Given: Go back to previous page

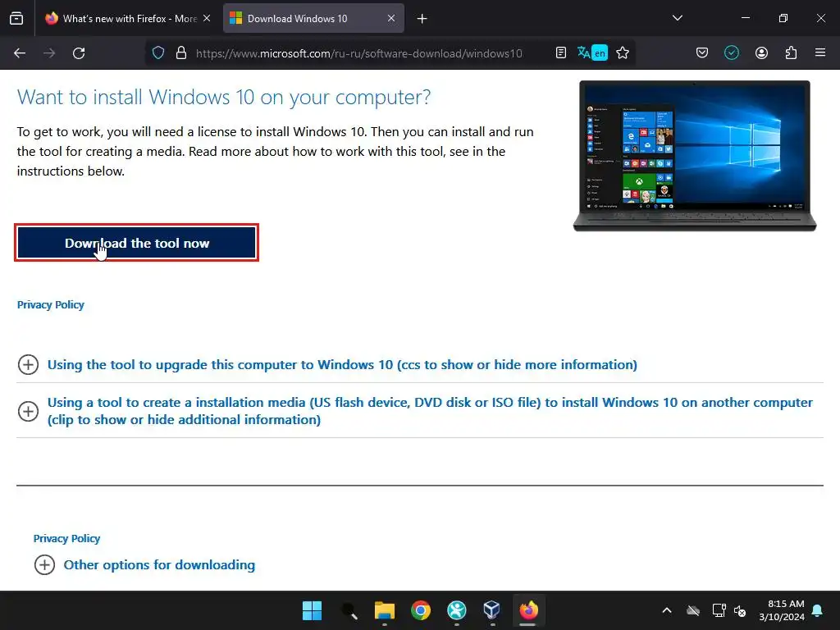Looking at the screenshot, I should tap(20, 53).
